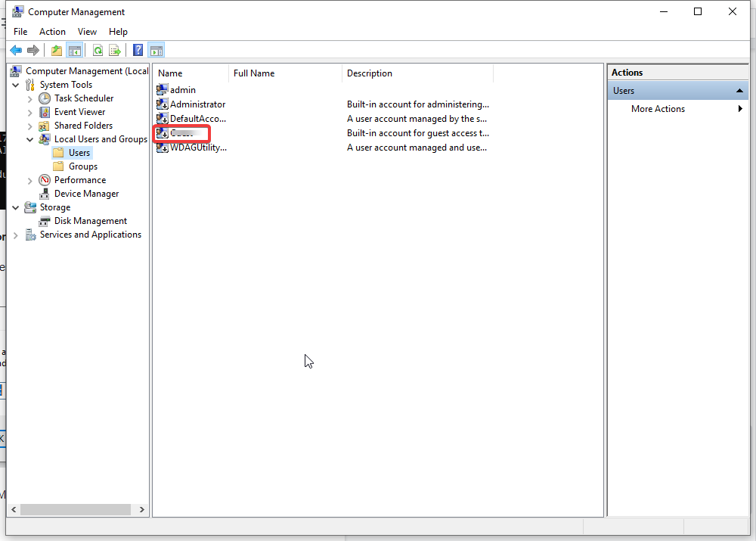Viewport: 756px width, 541px height.
Task: Click the Local Users and Groups icon
Action: coord(45,139)
